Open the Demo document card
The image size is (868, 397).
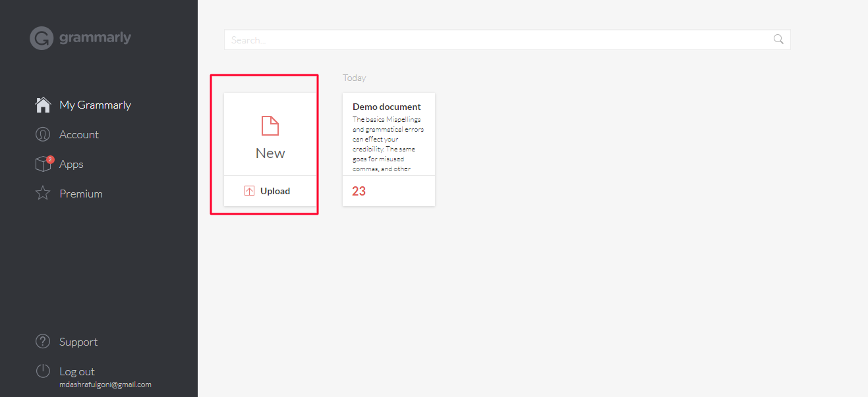coord(389,149)
